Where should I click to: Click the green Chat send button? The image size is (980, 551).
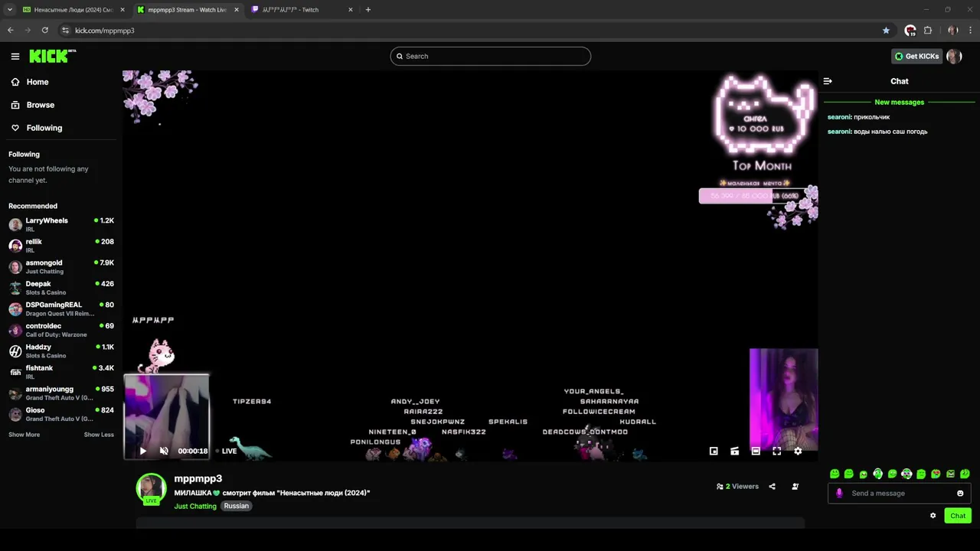958,516
